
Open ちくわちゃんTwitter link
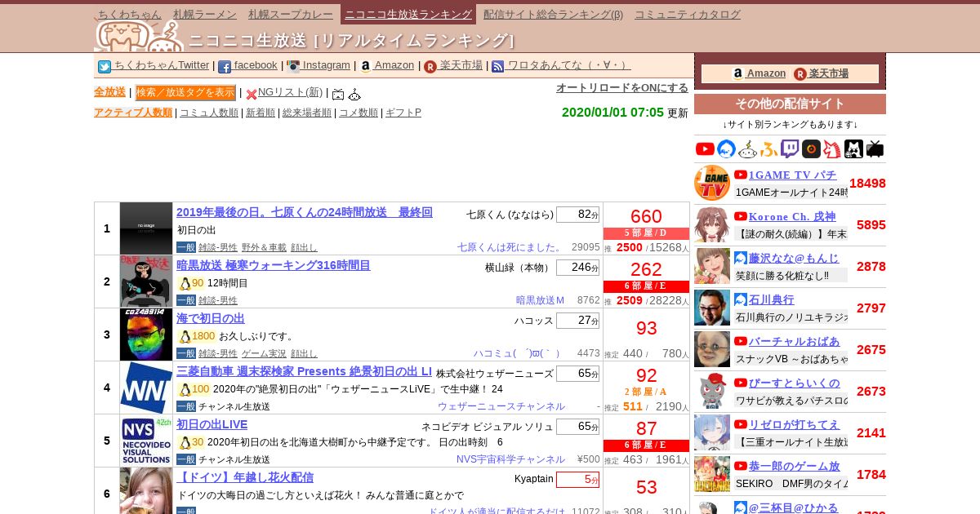click(162, 65)
